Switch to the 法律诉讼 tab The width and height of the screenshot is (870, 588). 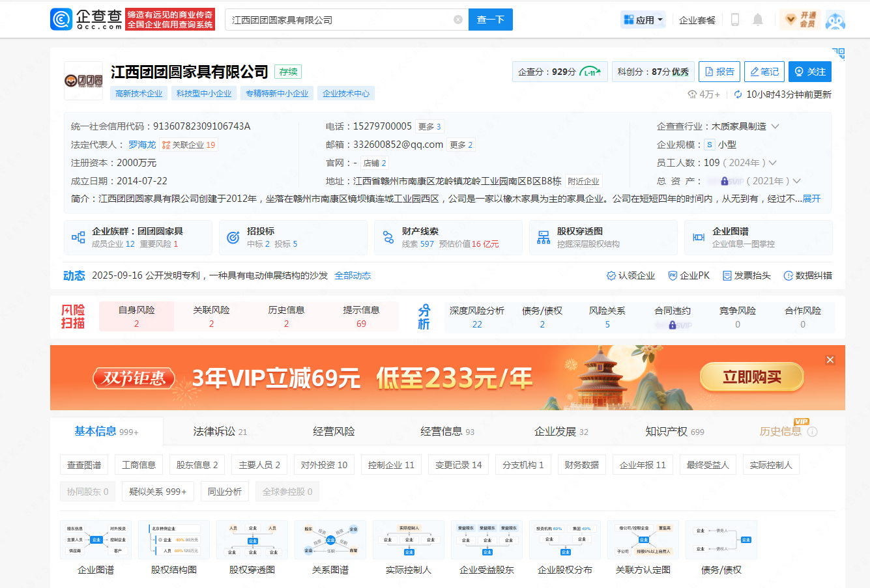click(220, 431)
